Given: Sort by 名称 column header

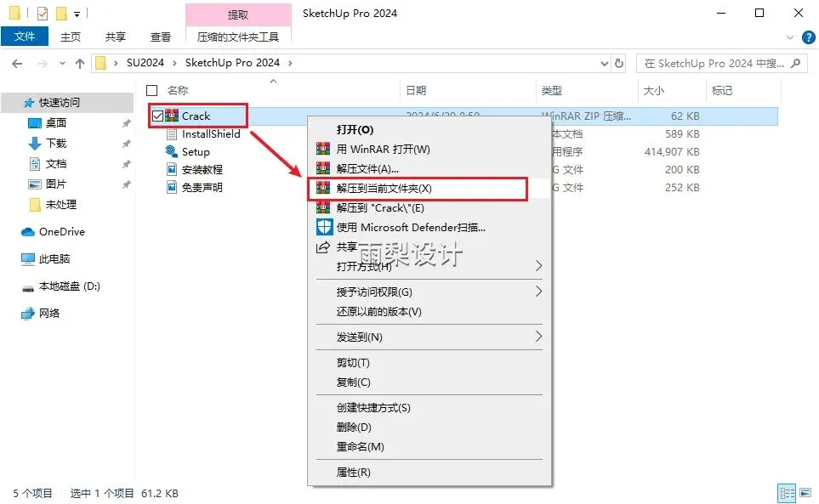Looking at the screenshot, I should [x=178, y=91].
